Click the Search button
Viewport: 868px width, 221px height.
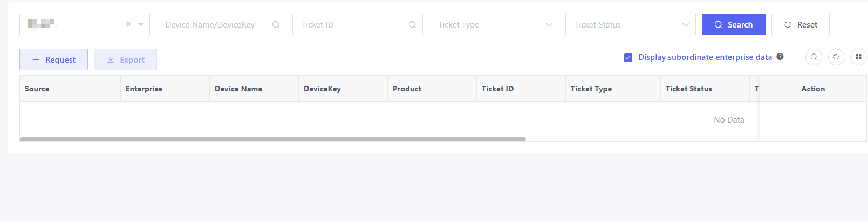pyautogui.click(x=733, y=25)
